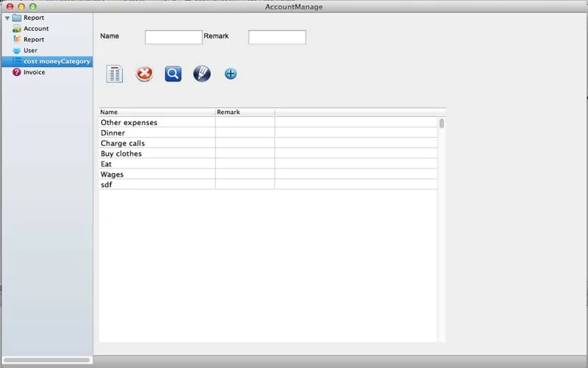Image resolution: width=588 pixels, height=368 pixels.
Task: Select the Report folder in sidebar
Action: pos(28,18)
